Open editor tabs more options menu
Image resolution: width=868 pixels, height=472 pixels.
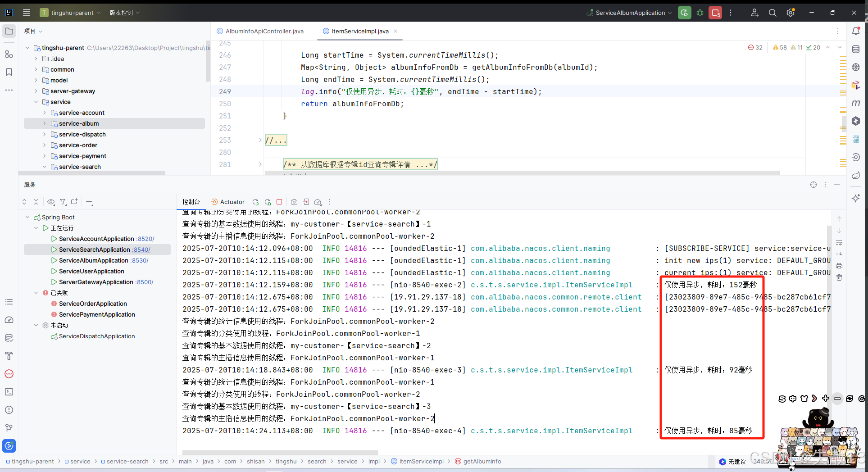(838, 31)
